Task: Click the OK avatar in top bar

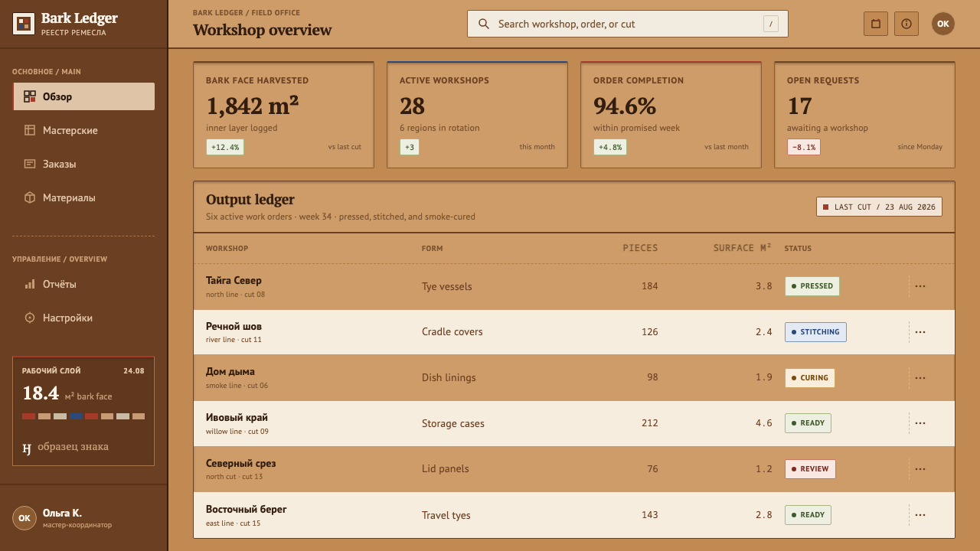Action: coord(943,24)
